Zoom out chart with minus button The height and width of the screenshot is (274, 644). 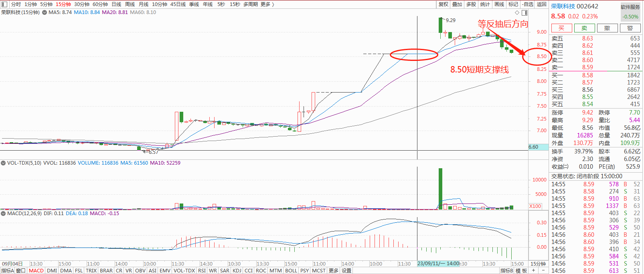(x=543, y=271)
